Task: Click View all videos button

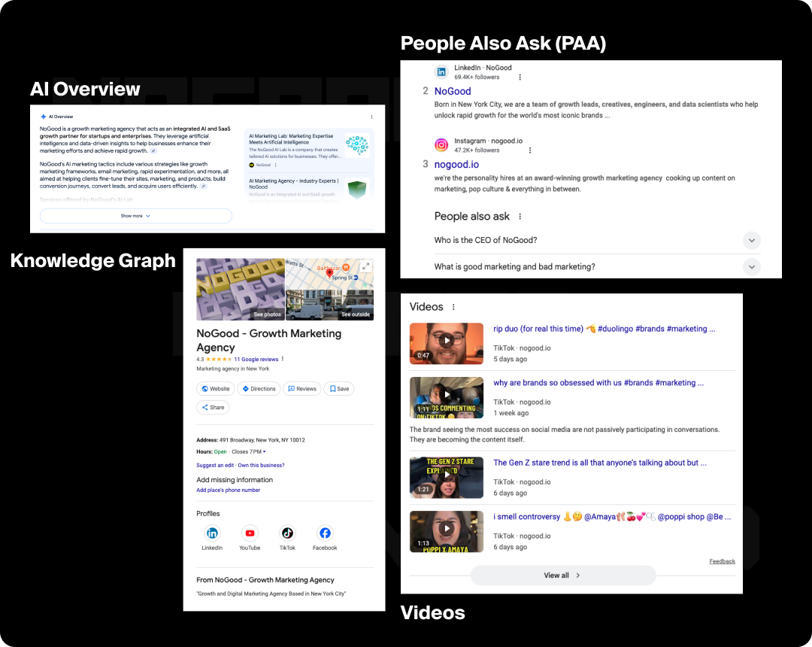Action: (x=563, y=576)
